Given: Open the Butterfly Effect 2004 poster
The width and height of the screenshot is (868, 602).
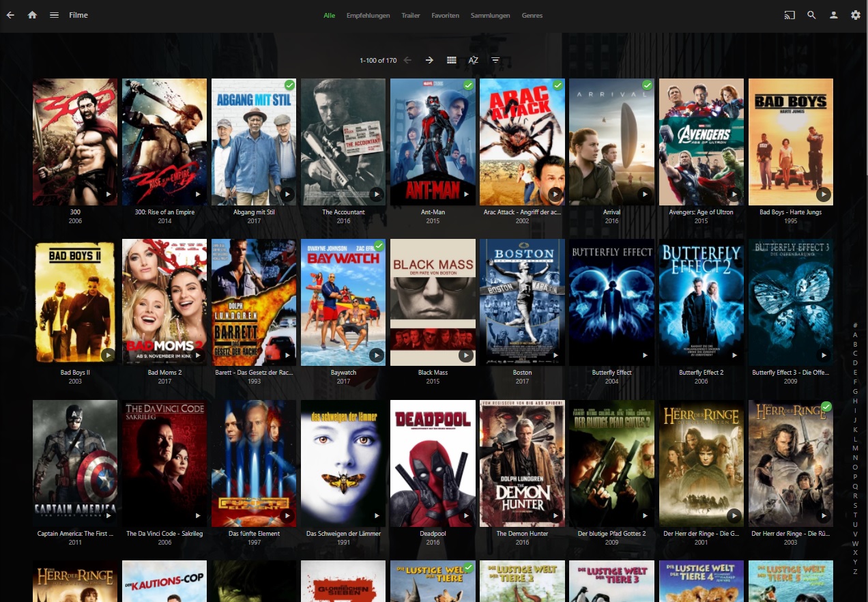Looking at the screenshot, I should coord(611,302).
